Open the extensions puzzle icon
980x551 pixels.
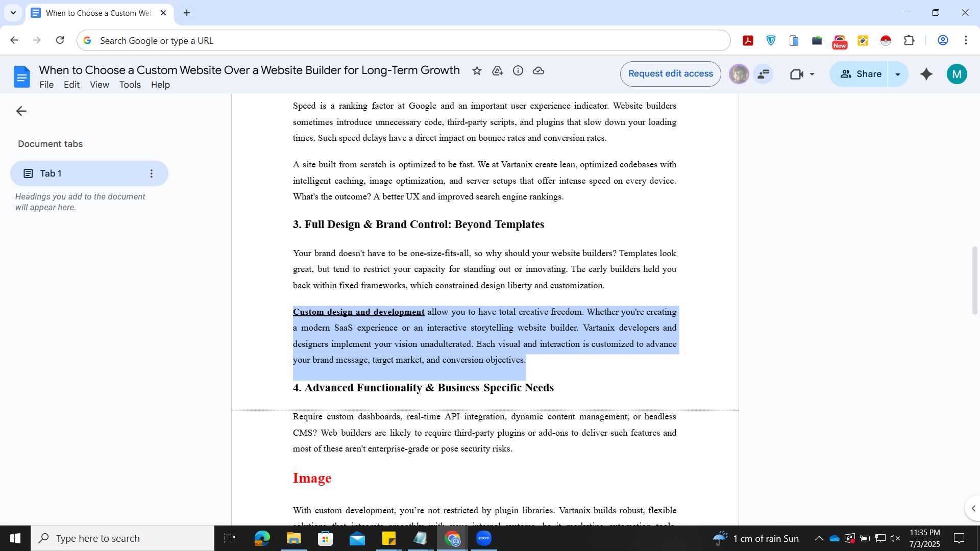click(909, 41)
